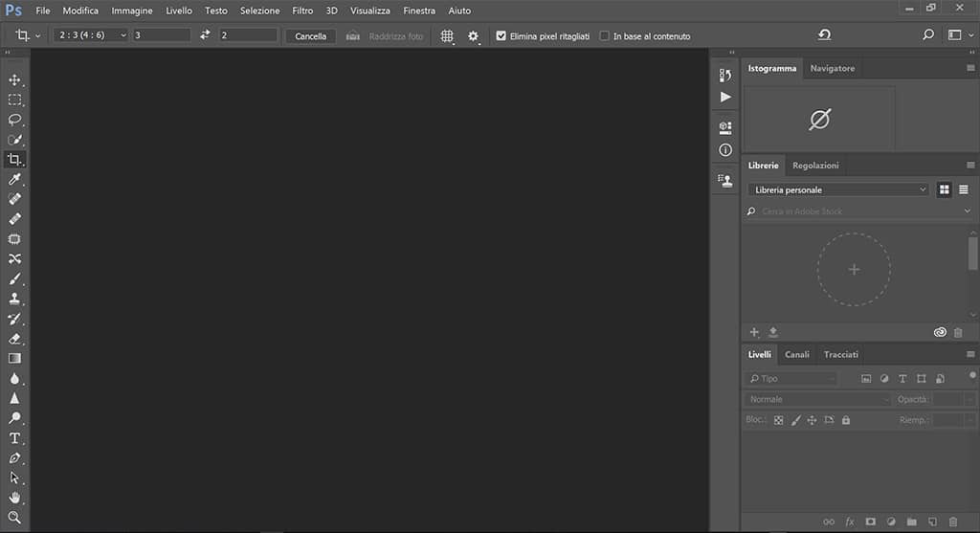Select the Rectangular Marquee tool
Viewport: 980px width, 533px height.
(x=14, y=100)
